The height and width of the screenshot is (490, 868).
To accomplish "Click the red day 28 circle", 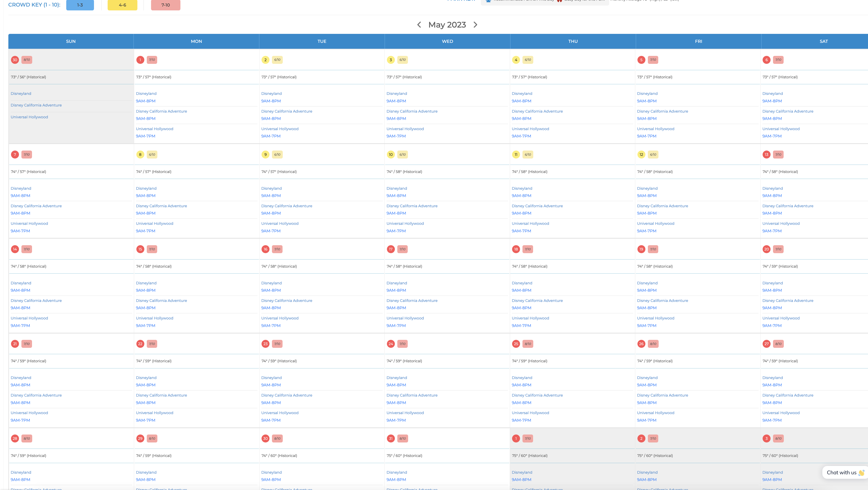I will click(15, 438).
